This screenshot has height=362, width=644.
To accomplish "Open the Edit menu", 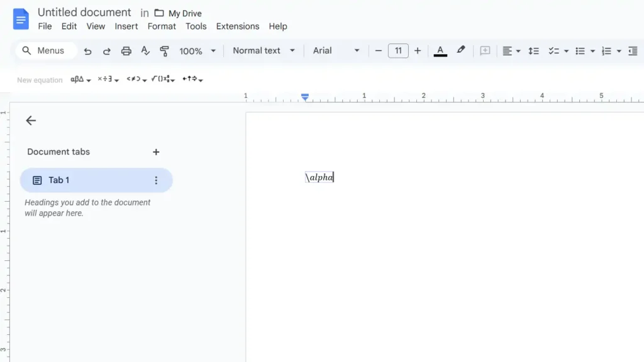I will tap(69, 26).
